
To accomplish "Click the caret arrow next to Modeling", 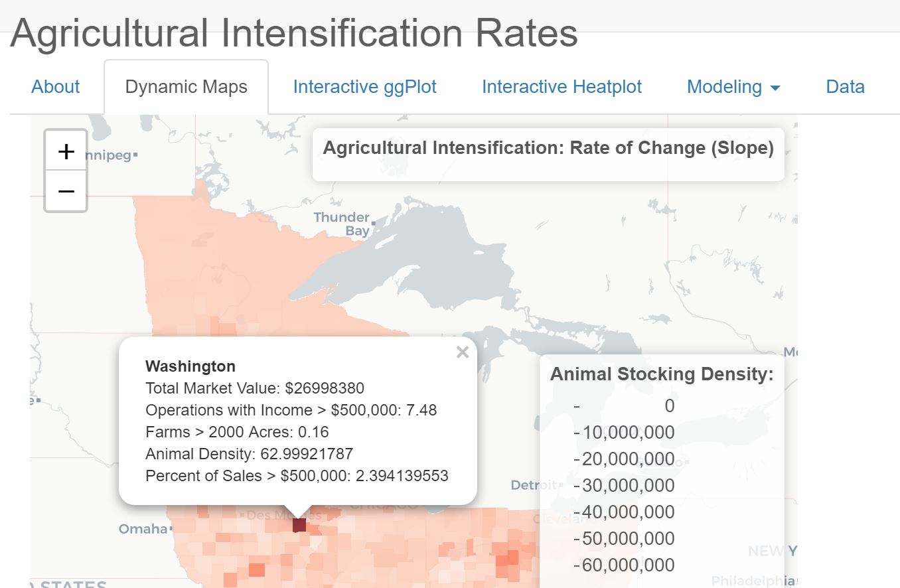I will pyautogui.click(x=775, y=88).
